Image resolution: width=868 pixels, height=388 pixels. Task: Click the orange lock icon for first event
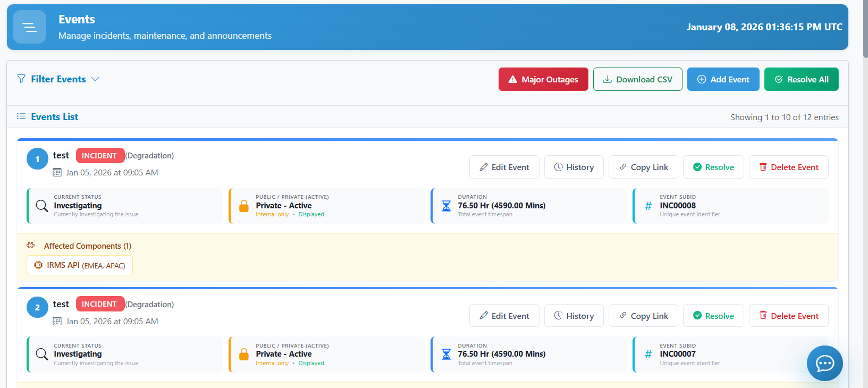(244, 206)
